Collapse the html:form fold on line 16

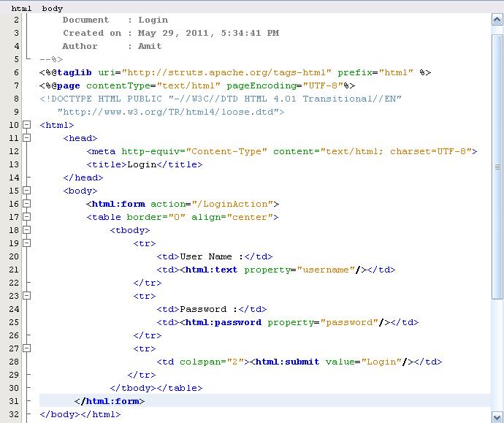[x=27, y=204]
